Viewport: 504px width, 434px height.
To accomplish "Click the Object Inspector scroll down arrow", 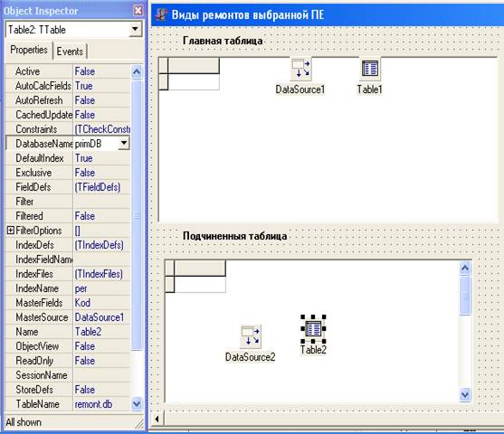I will pyautogui.click(x=137, y=403).
